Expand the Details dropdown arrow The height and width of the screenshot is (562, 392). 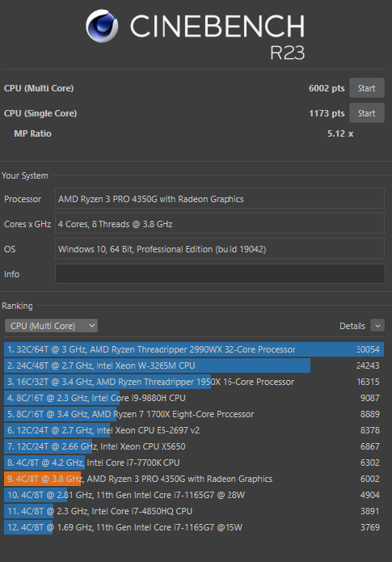(x=377, y=326)
